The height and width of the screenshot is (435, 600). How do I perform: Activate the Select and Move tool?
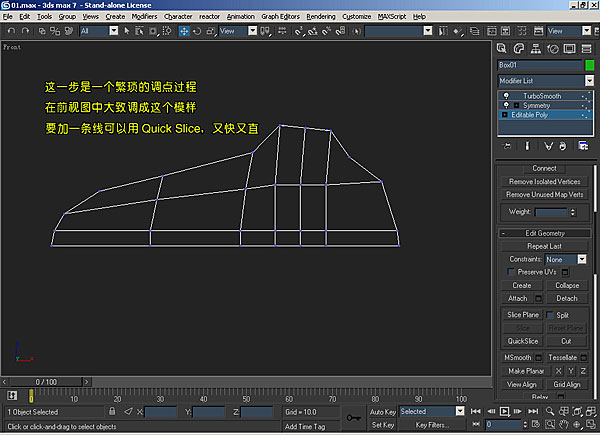tap(184, 31)
